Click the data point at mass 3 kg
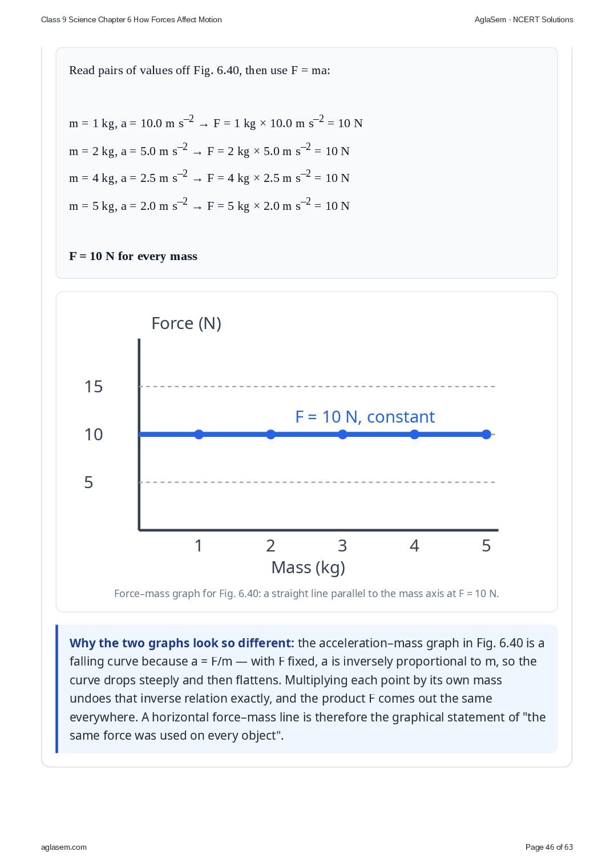Image resolution: width=614 pixels, height=868 pixels. (x=342, y=435)
